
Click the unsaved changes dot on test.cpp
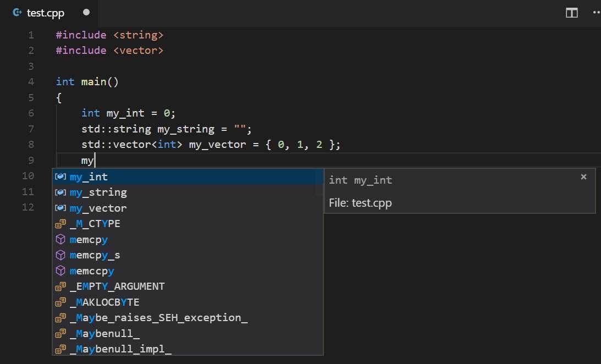86,12
